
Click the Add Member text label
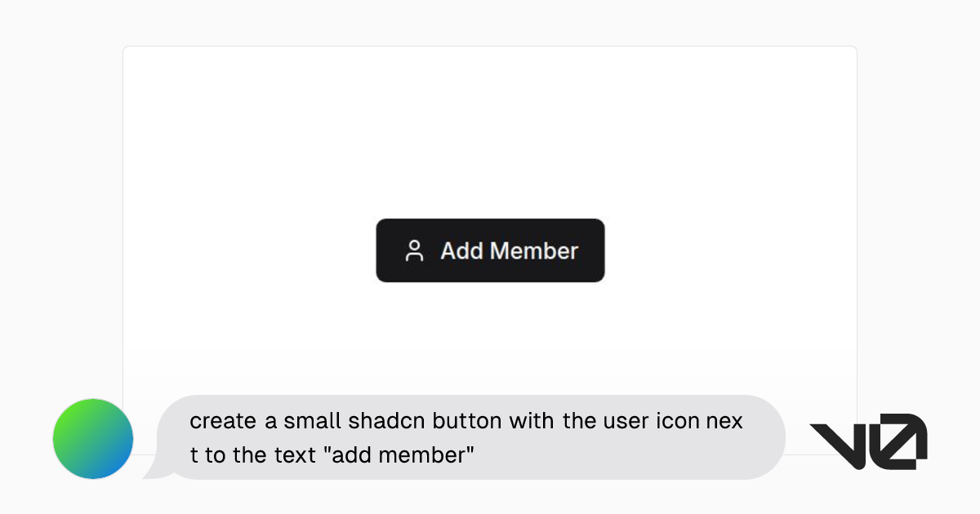coord(508,250)
